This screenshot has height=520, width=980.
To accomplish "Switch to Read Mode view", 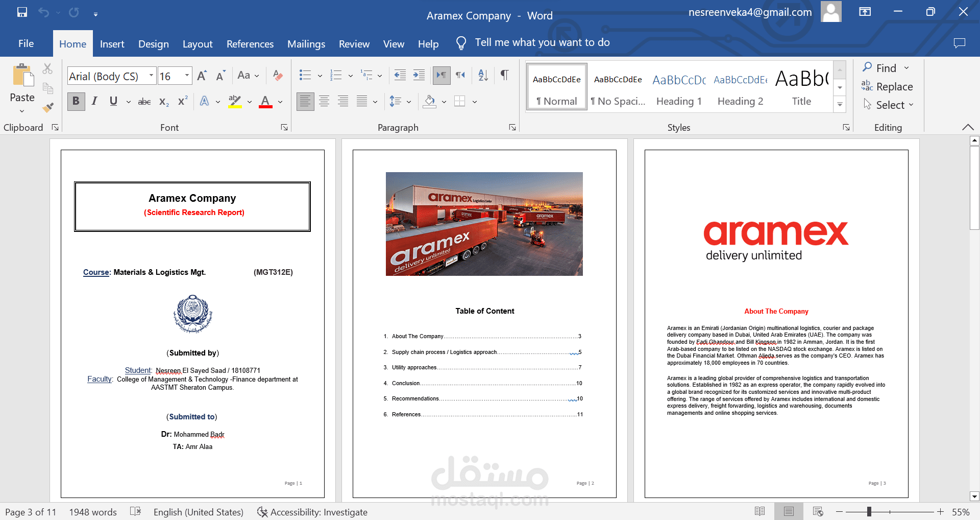I will click(x=759, y=511).
